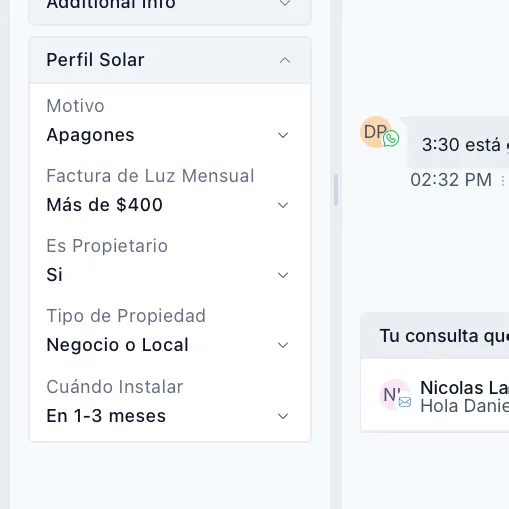Click the DP contact avatar

click(375, 132)
